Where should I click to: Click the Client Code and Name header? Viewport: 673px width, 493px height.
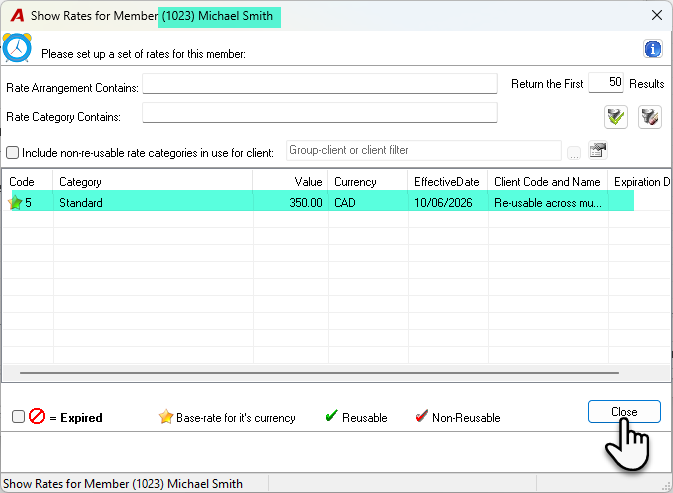(x=548, y=181)
